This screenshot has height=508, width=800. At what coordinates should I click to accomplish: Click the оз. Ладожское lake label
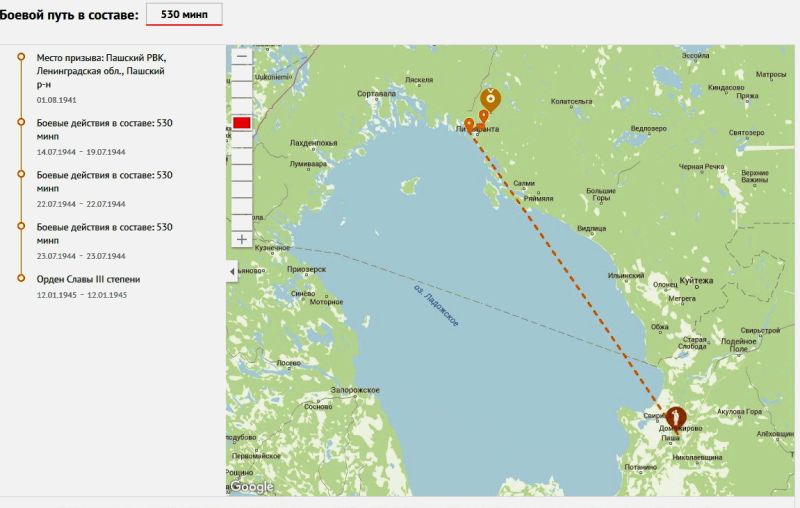point(436,304)
